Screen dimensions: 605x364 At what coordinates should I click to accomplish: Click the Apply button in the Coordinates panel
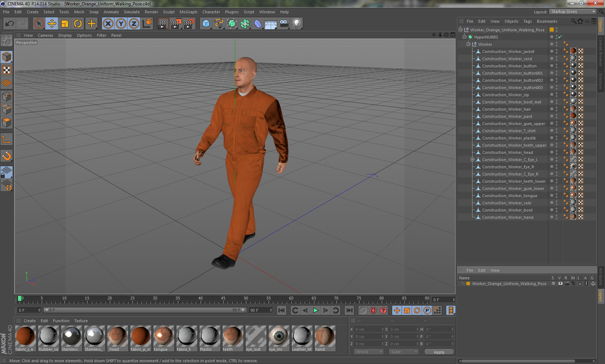click(x=439, y=351)
